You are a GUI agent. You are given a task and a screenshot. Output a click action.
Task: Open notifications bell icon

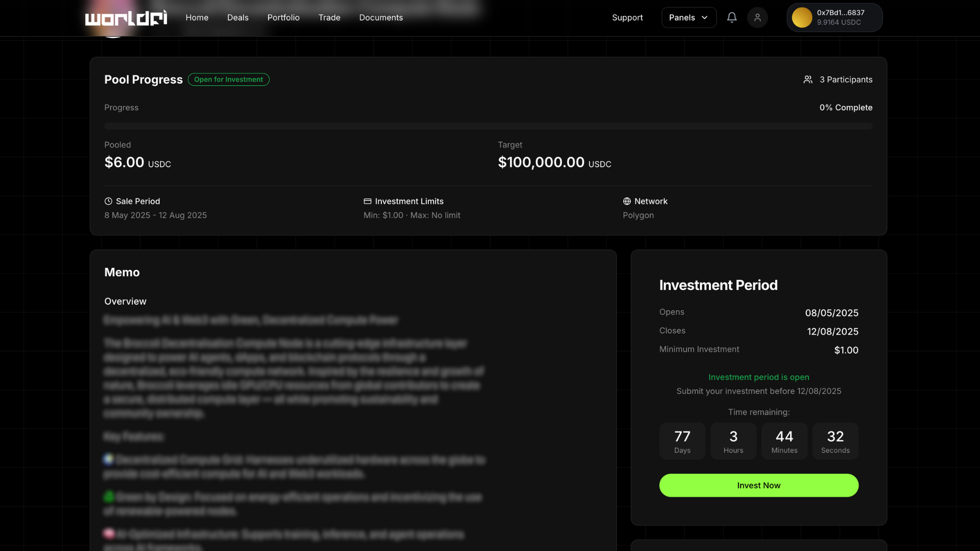click(x=731, y=17)
